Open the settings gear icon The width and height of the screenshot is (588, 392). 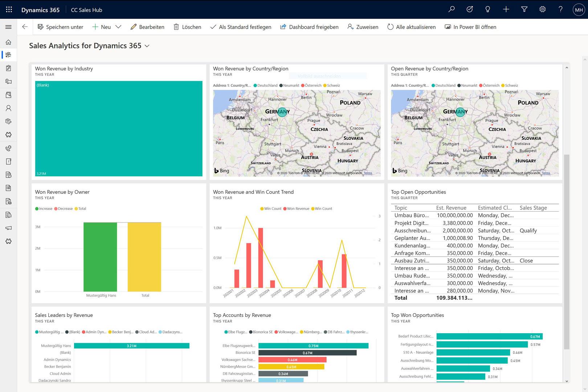tap(542, 9)
